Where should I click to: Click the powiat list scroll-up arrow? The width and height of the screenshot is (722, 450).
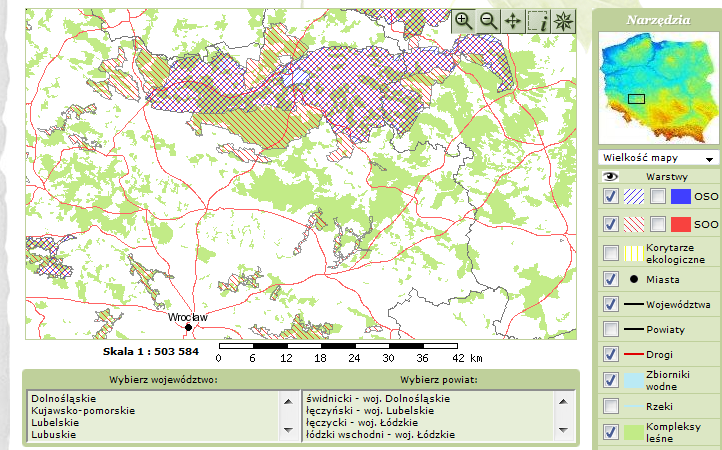[563, 402]
